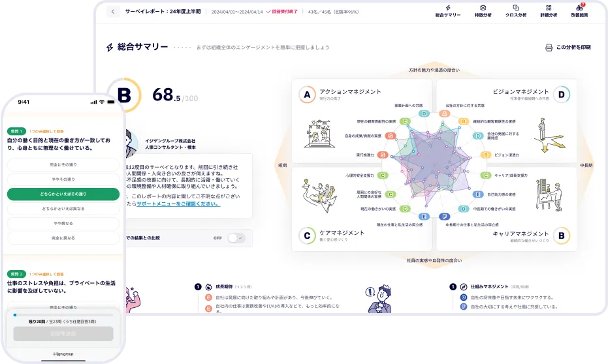The height and width of the screenshot is (364, 608).
Task: Click the F badge for 中長期での仕事と私生活の両立感
Action: coord(444,217)
